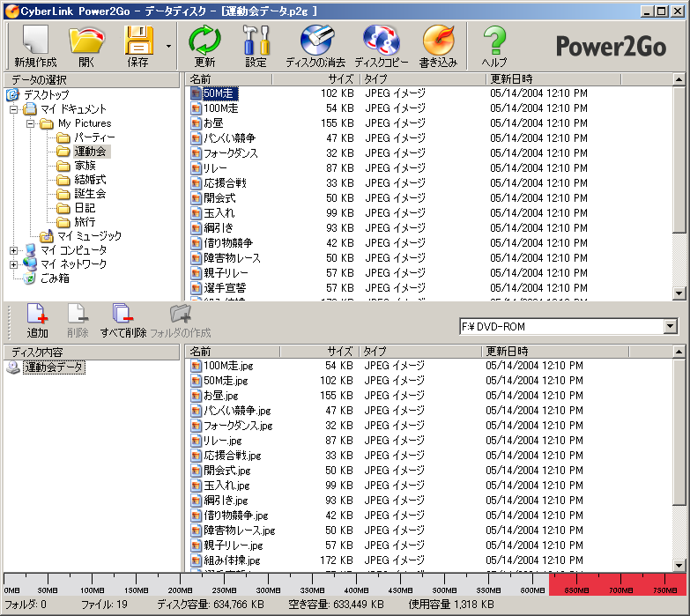690x616 pixels.
Task: Open the F:¥ DVD-ROM drive dropdown
Action: click(671, 326)
